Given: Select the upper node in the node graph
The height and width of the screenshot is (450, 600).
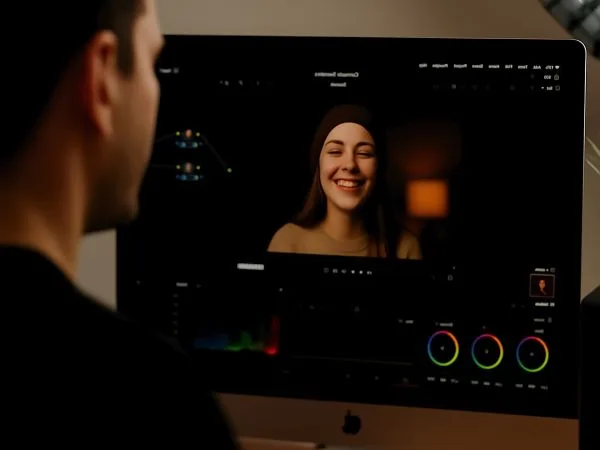Looking at the screenshot, I should [x=188, y=139].
